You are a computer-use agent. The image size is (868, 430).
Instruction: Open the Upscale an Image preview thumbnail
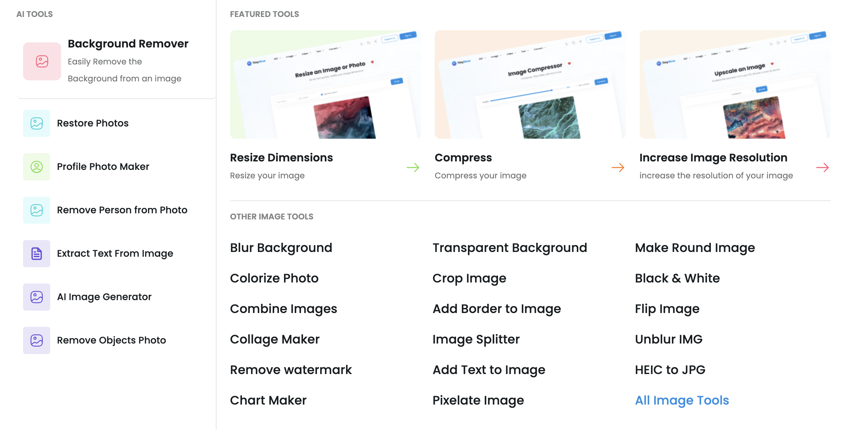(735, 84)
